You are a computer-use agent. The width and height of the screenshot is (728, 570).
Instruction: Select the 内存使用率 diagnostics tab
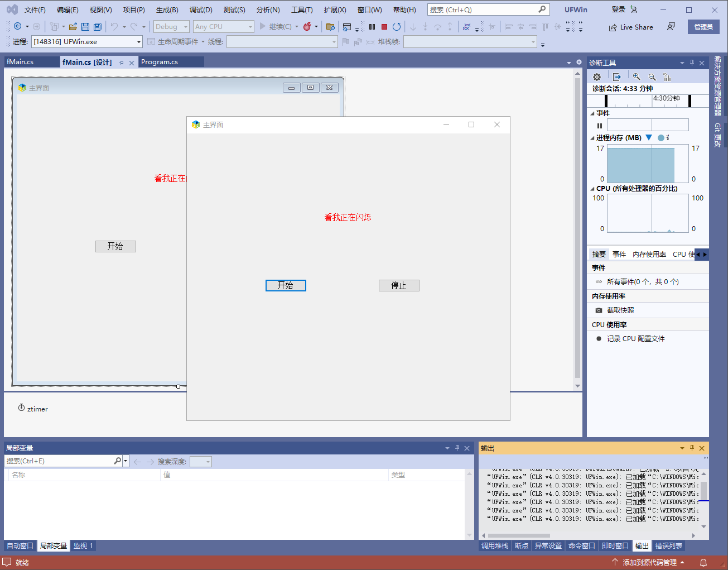[649, 254]
